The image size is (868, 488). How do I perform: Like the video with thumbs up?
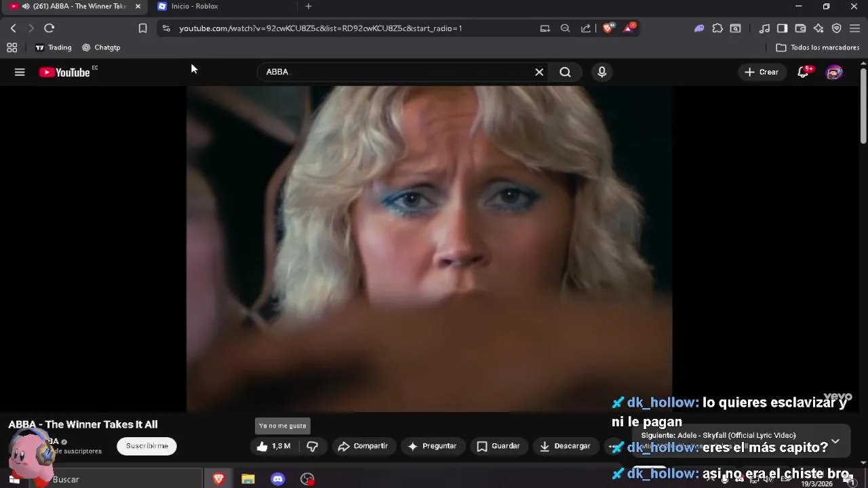click(x=273, y=446)
